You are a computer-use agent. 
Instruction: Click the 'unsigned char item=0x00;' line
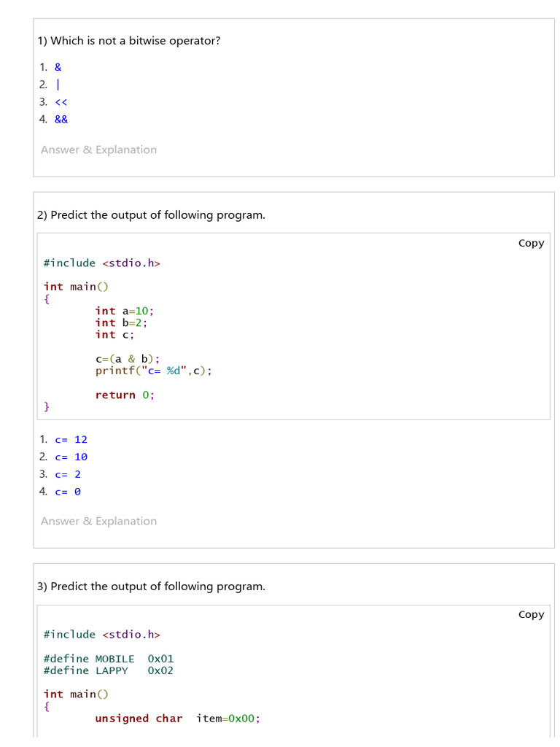pos(177,719)
